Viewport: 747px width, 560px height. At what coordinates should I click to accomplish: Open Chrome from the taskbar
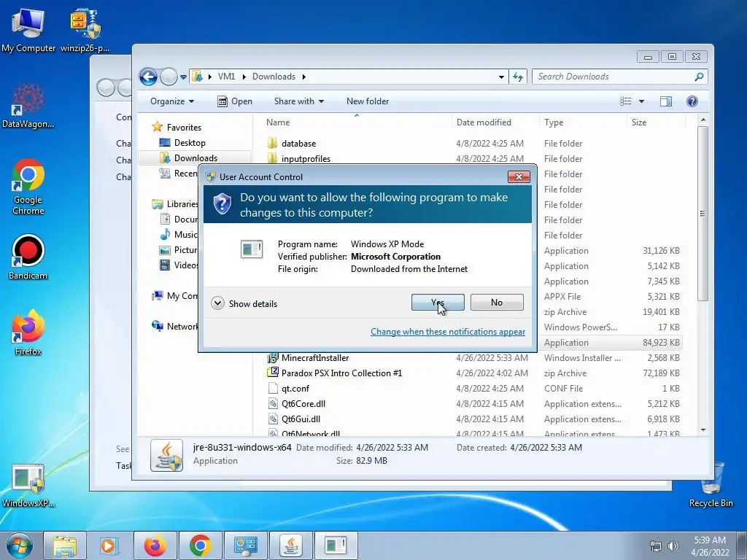point(200,545)
